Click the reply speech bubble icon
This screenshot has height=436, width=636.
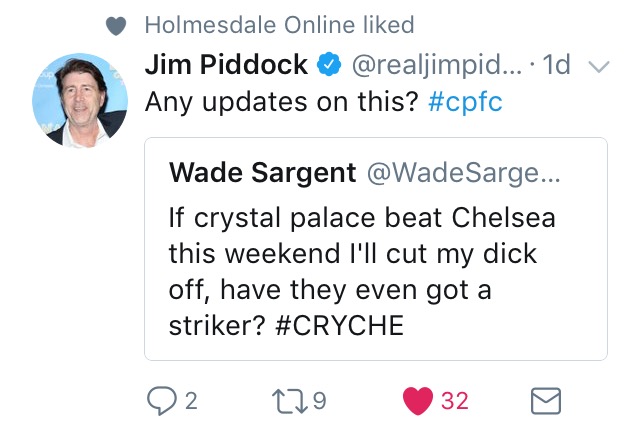tap(161, 401)
